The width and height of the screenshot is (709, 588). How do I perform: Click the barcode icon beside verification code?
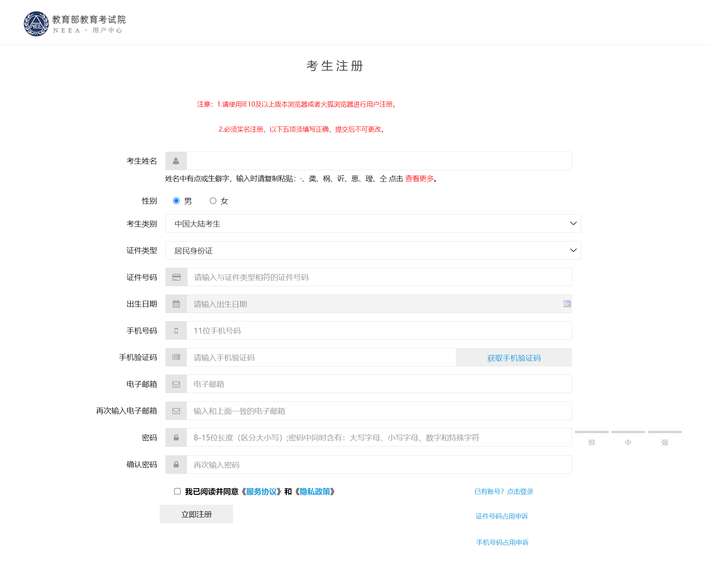coord(176,357)
